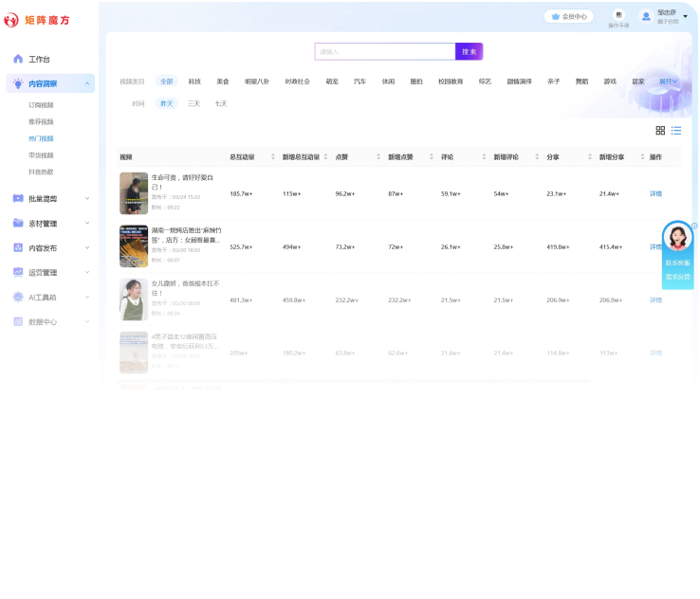Image resolution: width=700 pixels, height=599 pixels.
Task: Open the user account dropdown arrow
Action: [685, 16]
